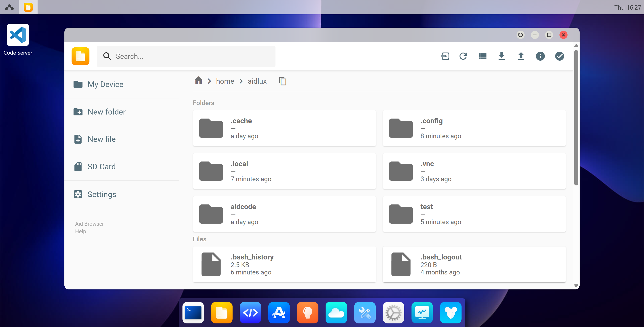644x327 pixels.
Task: Click the Help link
Action: pos(80,231)
